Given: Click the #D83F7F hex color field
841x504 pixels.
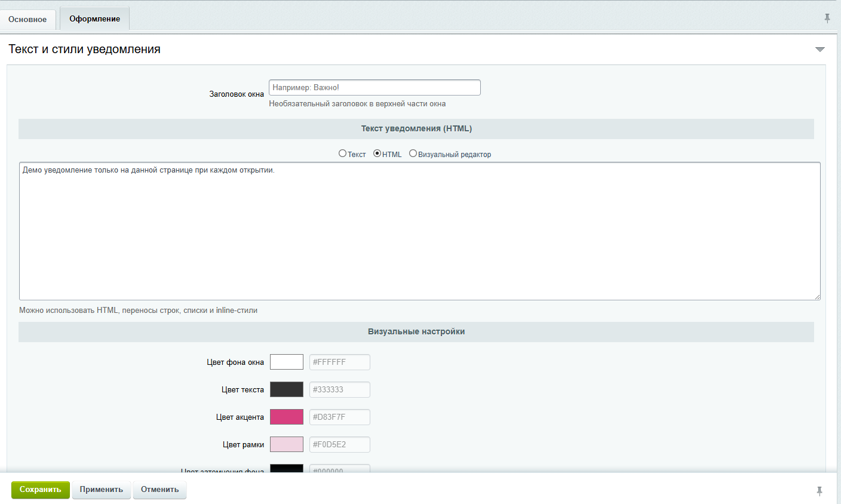Looking at the screenshot, I should click(340, 417).
